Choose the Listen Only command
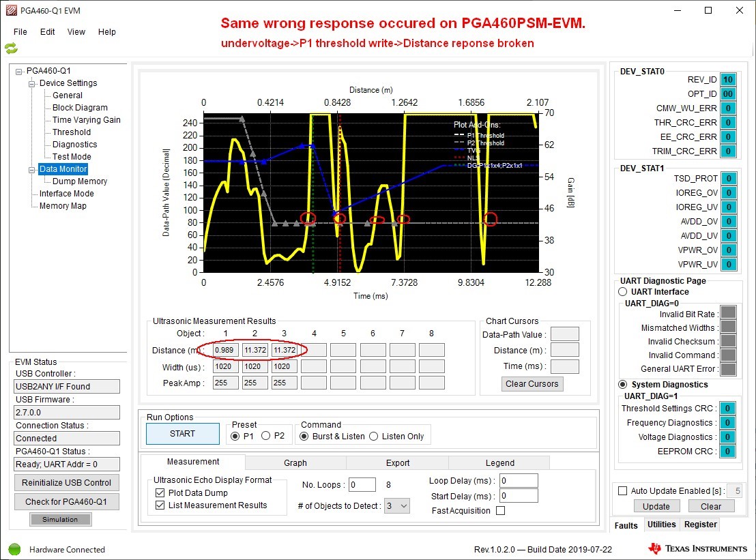 374,436
